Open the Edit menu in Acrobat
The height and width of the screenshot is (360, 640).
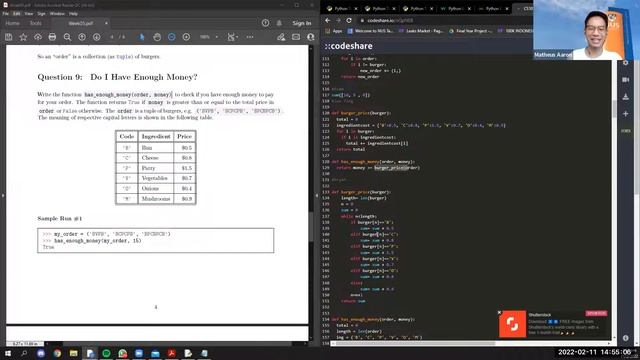point(16,13)
